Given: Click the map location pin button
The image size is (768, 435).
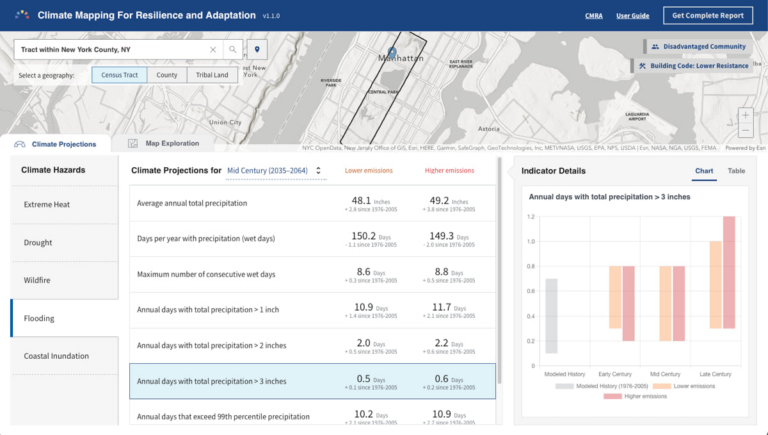Looking at the screenshot, I should 257,49.
